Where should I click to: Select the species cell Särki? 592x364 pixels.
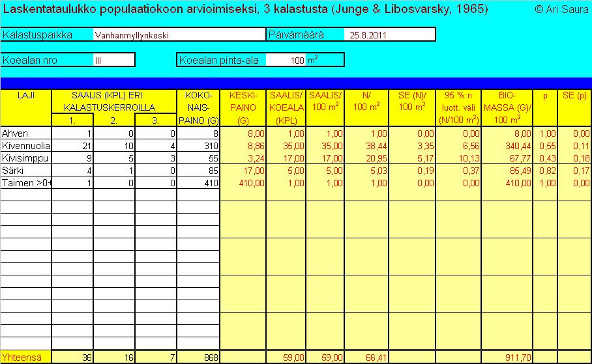coord(26,171)
